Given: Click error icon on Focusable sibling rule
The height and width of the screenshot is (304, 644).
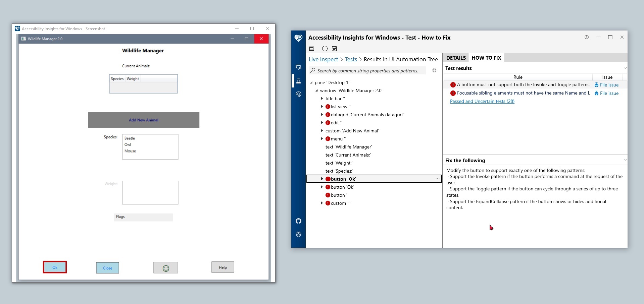Looking at the screenshot, I should click(x=453, y=93).
